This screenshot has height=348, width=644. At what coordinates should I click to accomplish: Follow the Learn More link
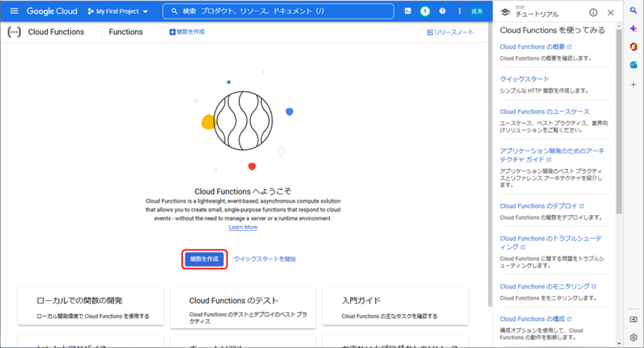coord(243,227)
